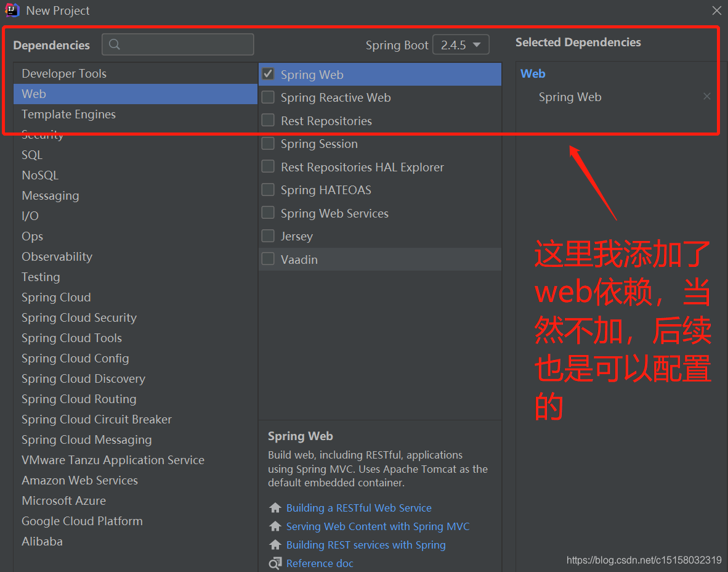Open the Reference doc link
The height and width of the screenshot is (572, 728).
pos(320,563)
